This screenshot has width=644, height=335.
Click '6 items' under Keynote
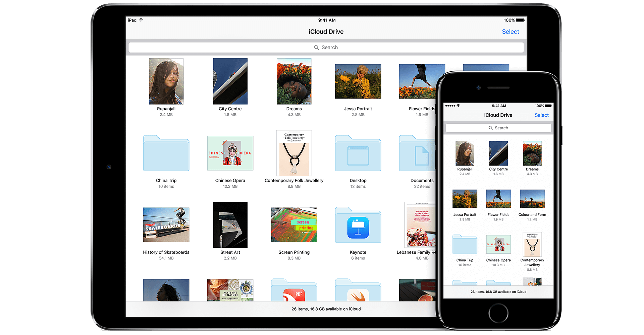click(x=358, y=258)
